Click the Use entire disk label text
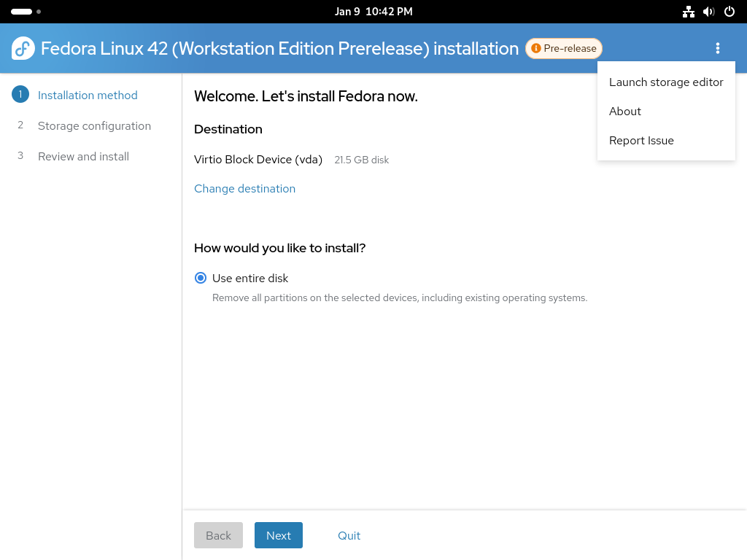Viewport: 747px width, 560px height. (x=250, y=278)
